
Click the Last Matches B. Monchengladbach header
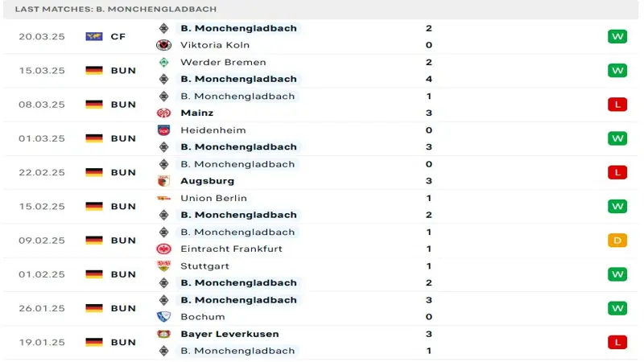coord(116,9)
